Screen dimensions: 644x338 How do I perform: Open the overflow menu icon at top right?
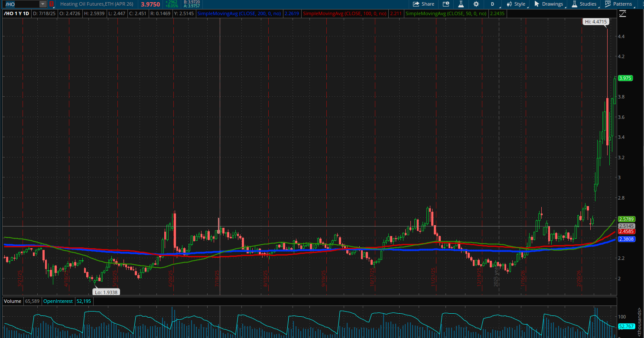pos(641,3)
